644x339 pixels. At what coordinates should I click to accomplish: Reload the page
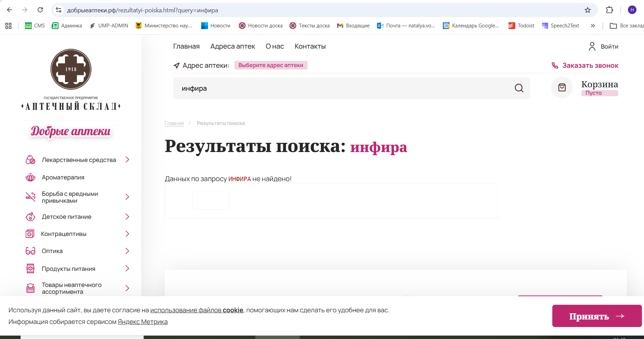pyautogui.click(x=40, y=10)
